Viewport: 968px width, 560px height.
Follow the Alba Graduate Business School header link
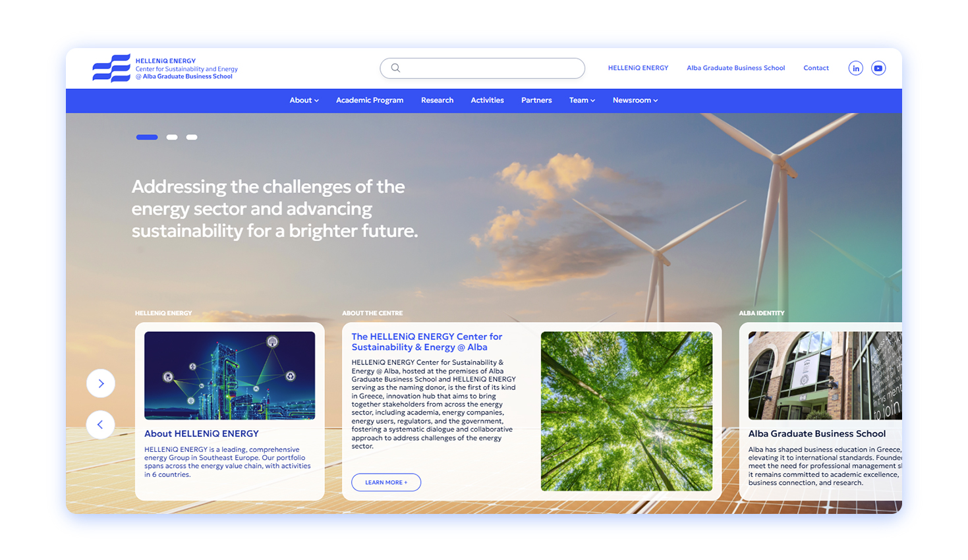[x=735, y=68]
